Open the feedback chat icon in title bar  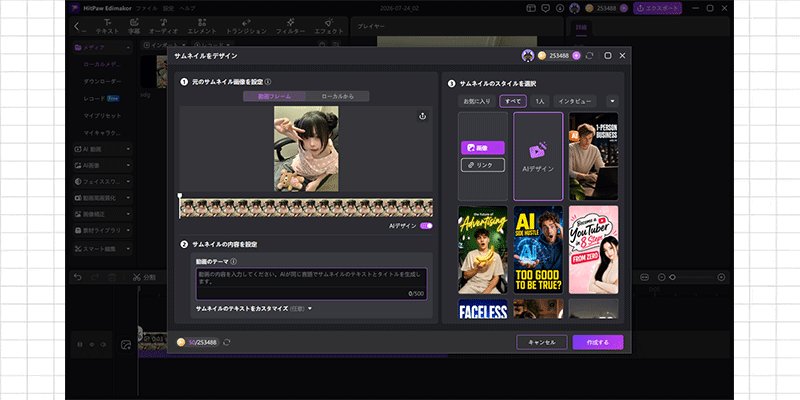coord(545,8)
